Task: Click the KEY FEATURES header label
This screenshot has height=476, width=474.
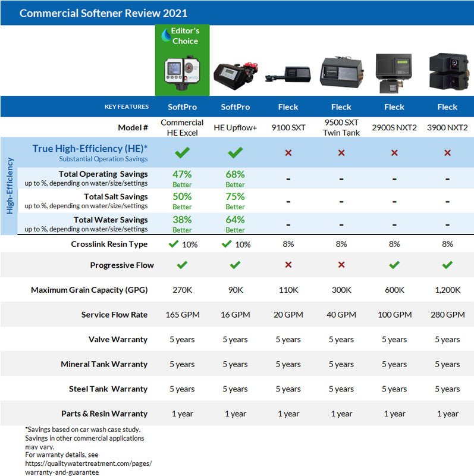Action: pos(126,107)
